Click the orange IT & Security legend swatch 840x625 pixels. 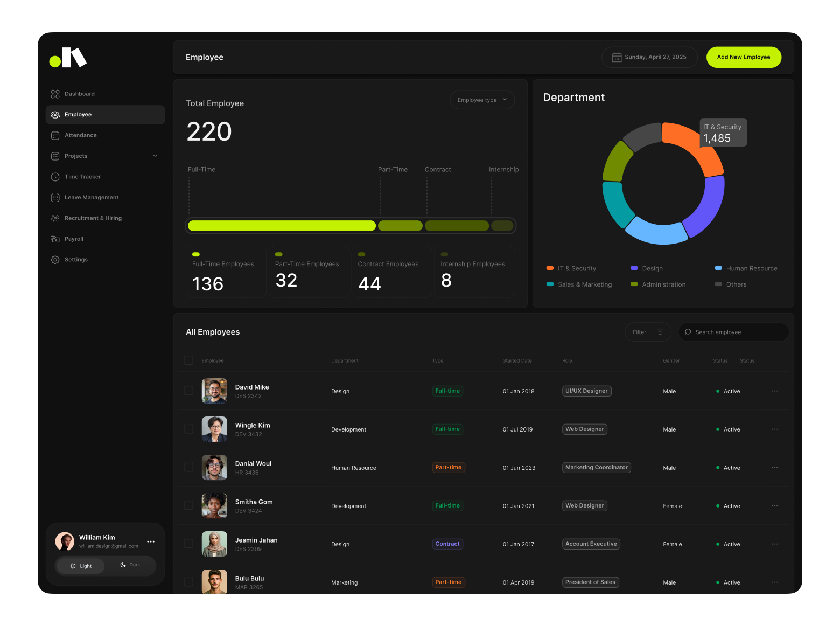pyautogui.click(x=550, y=268)
